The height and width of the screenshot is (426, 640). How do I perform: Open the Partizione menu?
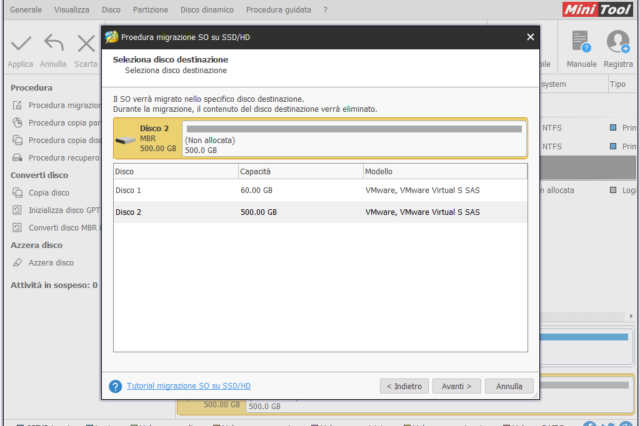click(x=148, y=9)
